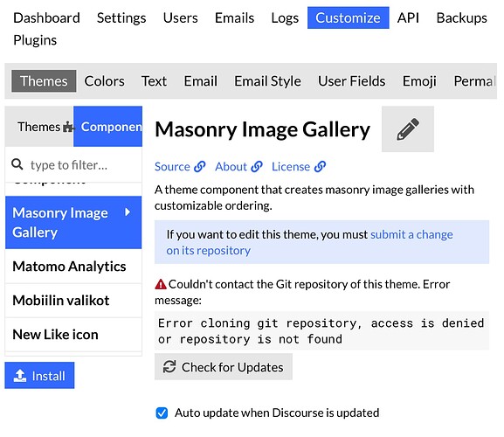The width and height of the screenshot is (504, 437).
Task: Click the git clone error message text
Action: click(x=321, y=331)
